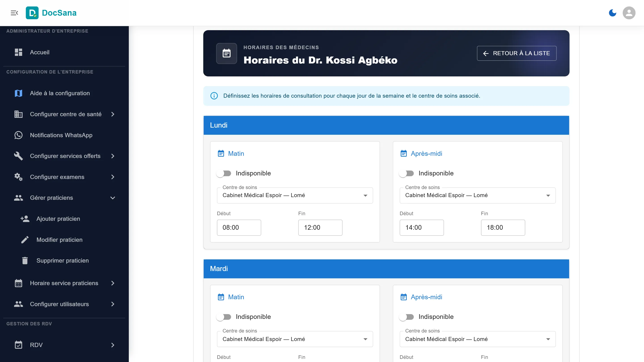The image size is (644, 362).
Task: Click the calendar icon for Horaire service praticiens
Action: pos(19,283)
